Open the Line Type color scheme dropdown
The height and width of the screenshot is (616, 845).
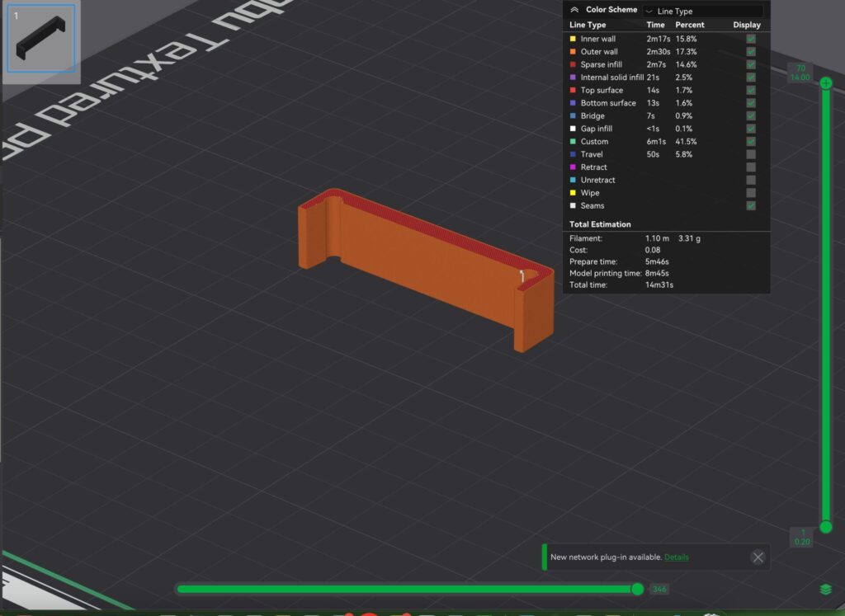[701, 12]
